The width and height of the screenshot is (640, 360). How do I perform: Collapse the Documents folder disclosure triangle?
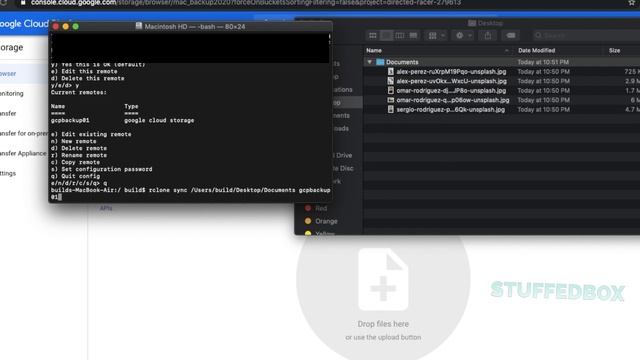[369, 62]
